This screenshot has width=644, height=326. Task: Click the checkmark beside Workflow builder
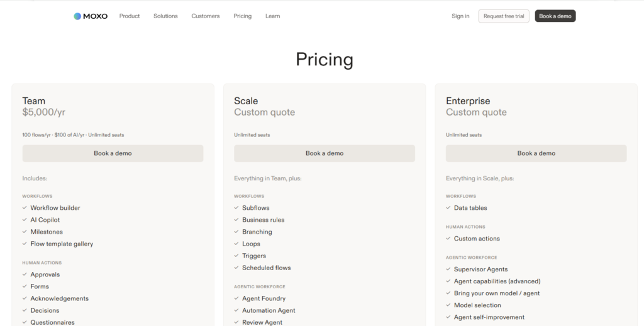[x=25, y=207]
